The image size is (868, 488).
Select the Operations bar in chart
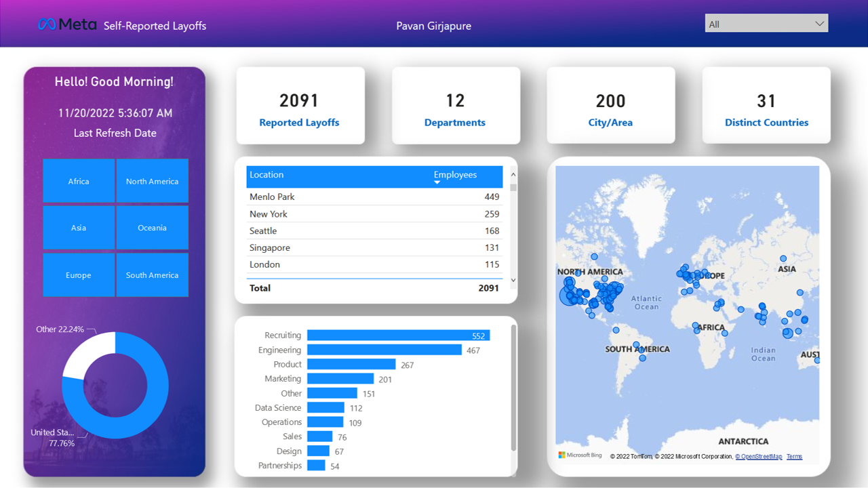click(325, 422)
